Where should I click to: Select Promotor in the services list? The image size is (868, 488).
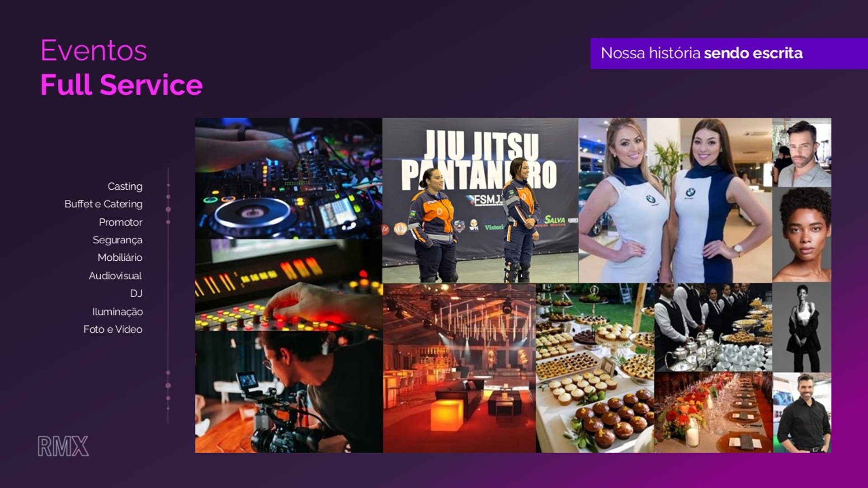pyautogui.click(x=120, y=222)
